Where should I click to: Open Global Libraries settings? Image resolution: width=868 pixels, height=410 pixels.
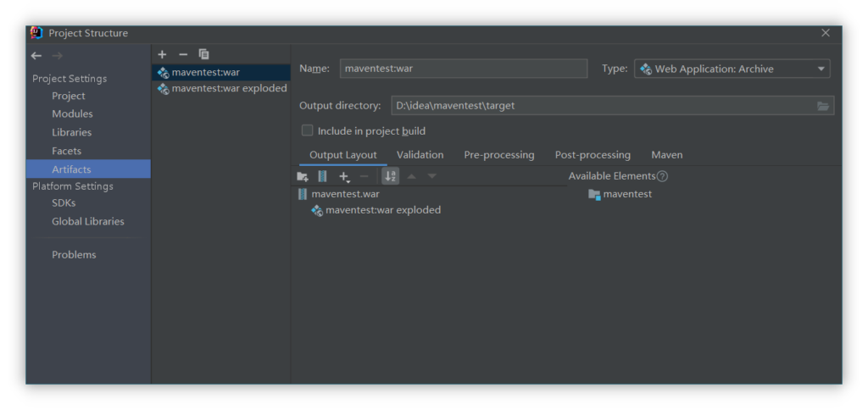(x=88, y=221)
